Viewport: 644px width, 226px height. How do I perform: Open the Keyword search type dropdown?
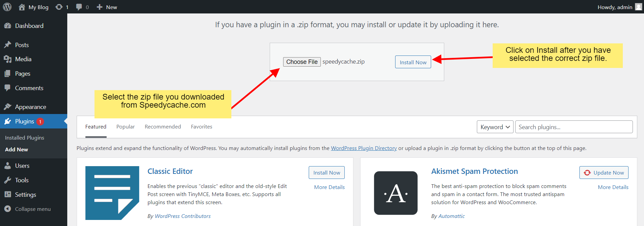click(495, 127)
